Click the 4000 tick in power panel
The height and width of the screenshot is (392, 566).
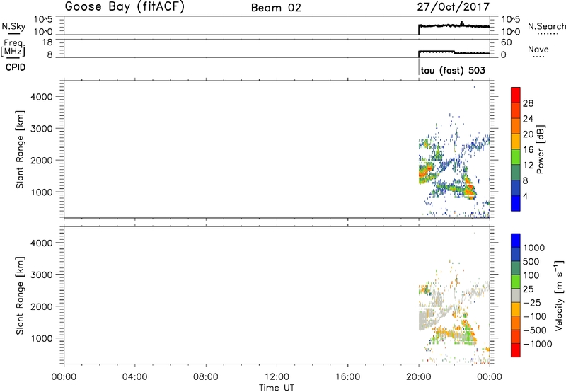(41, 97)
